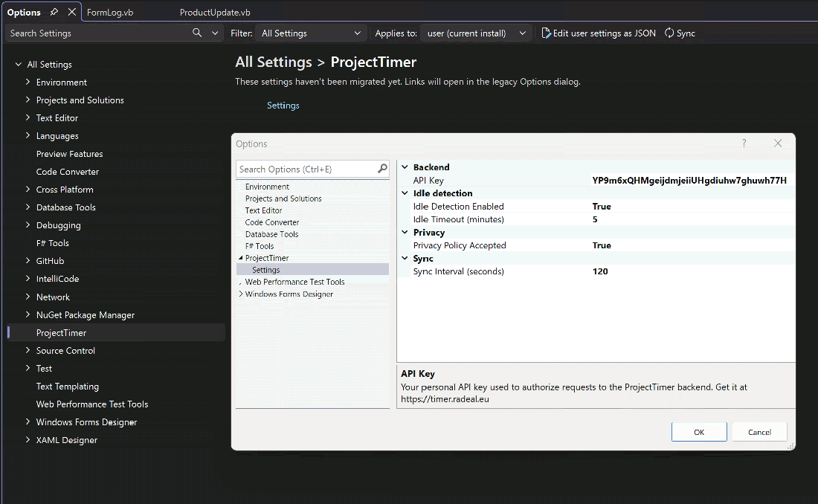This screenshot has width=818, height=504.
Task: Expand the Source Control node
Action: [28, 350]
